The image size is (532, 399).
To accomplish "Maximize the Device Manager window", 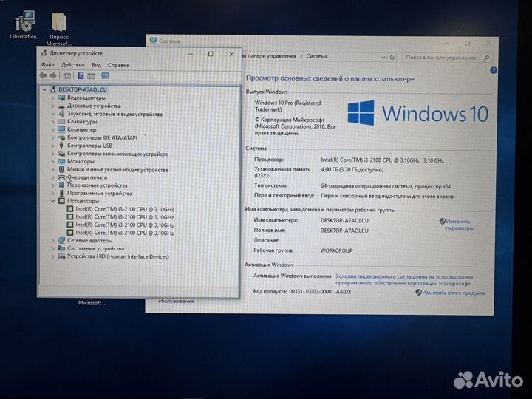I will [211, 54].
